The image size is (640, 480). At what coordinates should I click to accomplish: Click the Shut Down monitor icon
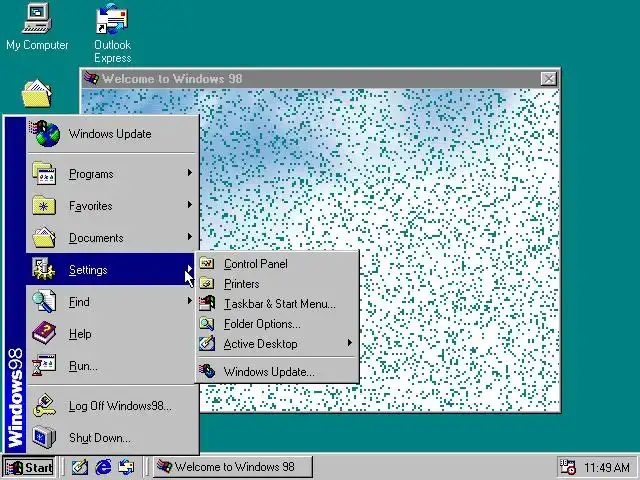[x=44, y=437]
